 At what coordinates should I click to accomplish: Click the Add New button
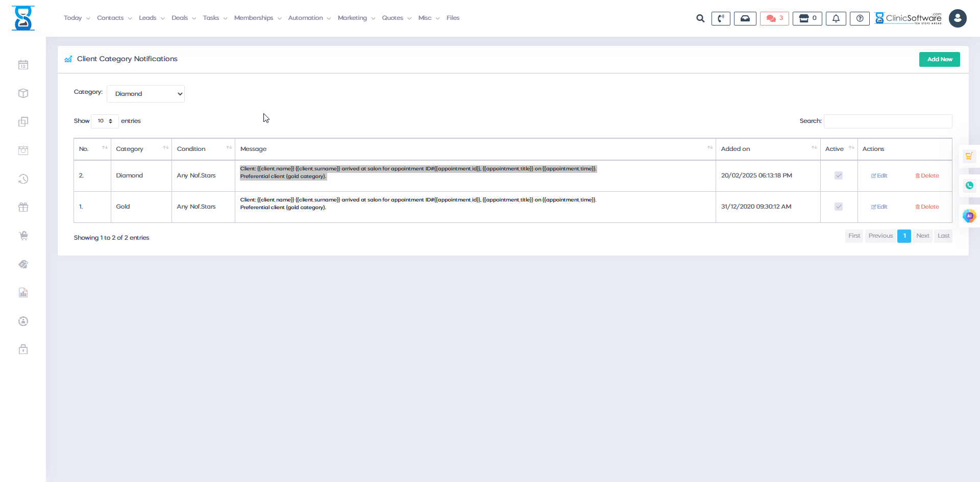(940, 59)
